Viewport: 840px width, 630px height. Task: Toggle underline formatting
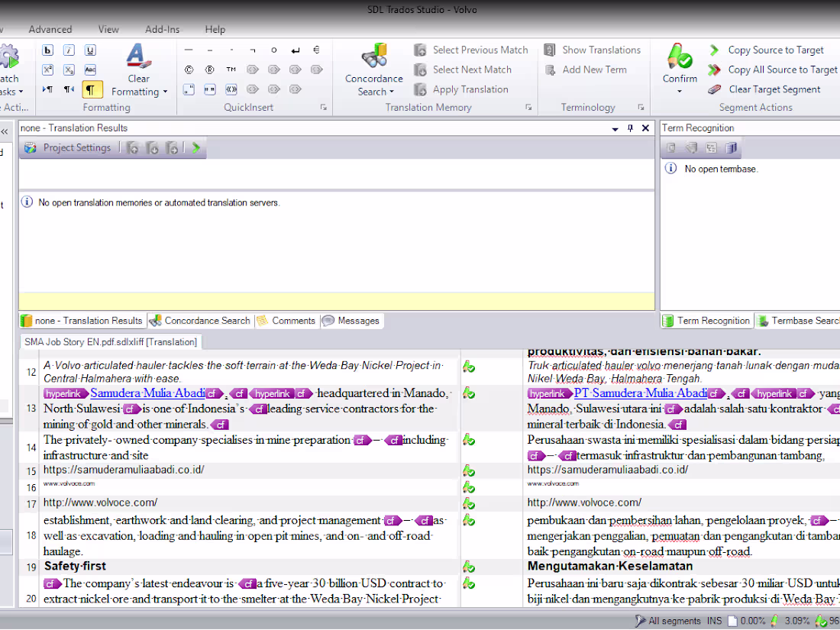click(x=89, y=50)
